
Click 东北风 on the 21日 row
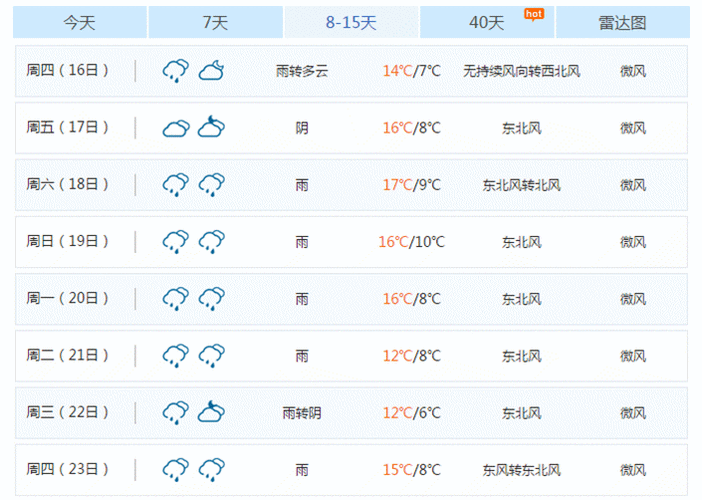pos(522,356)
